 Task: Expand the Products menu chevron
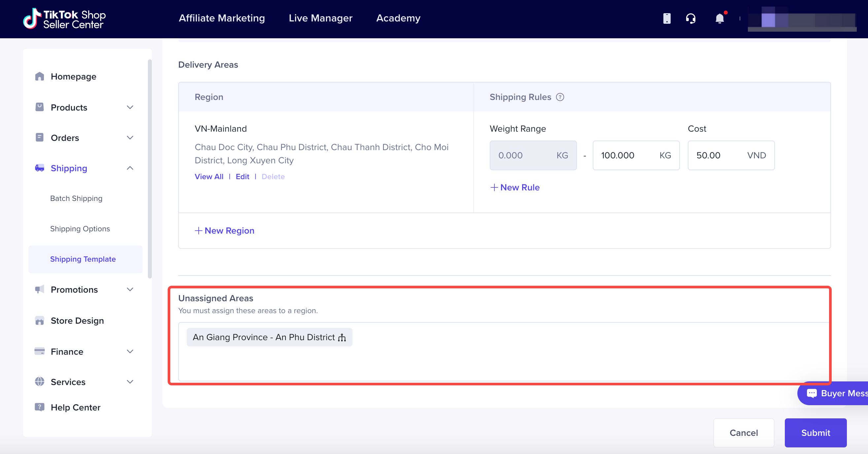click(130, 107)
